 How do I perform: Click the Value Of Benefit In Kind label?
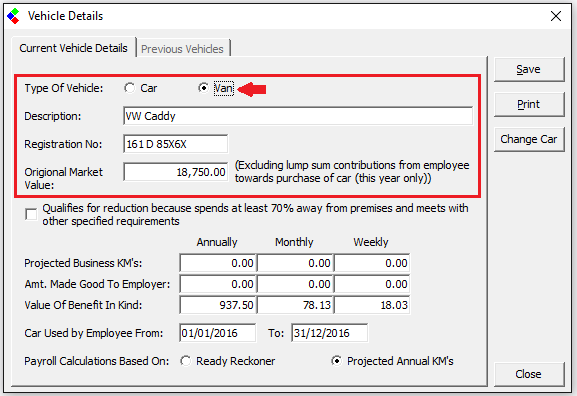click(x=83, y=305)
